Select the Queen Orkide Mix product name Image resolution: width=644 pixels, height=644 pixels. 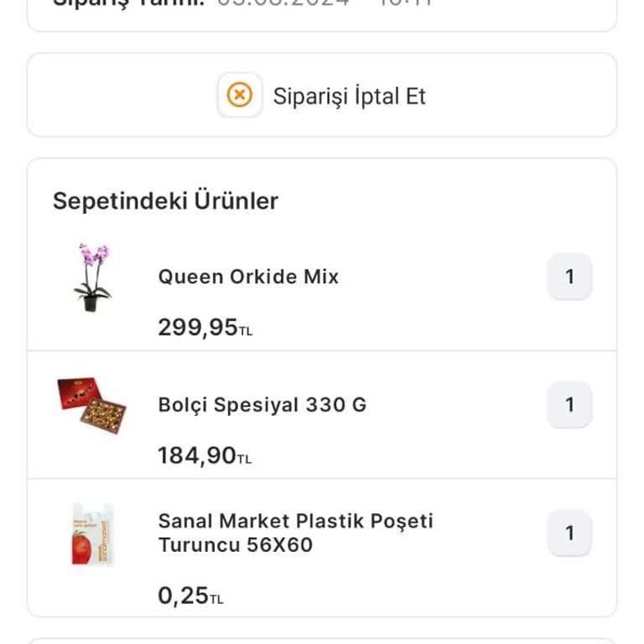click(248, 277)
